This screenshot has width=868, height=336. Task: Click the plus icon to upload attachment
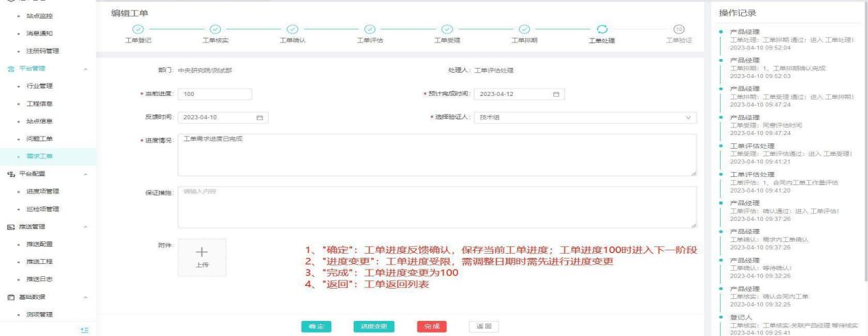click(202, 253)
